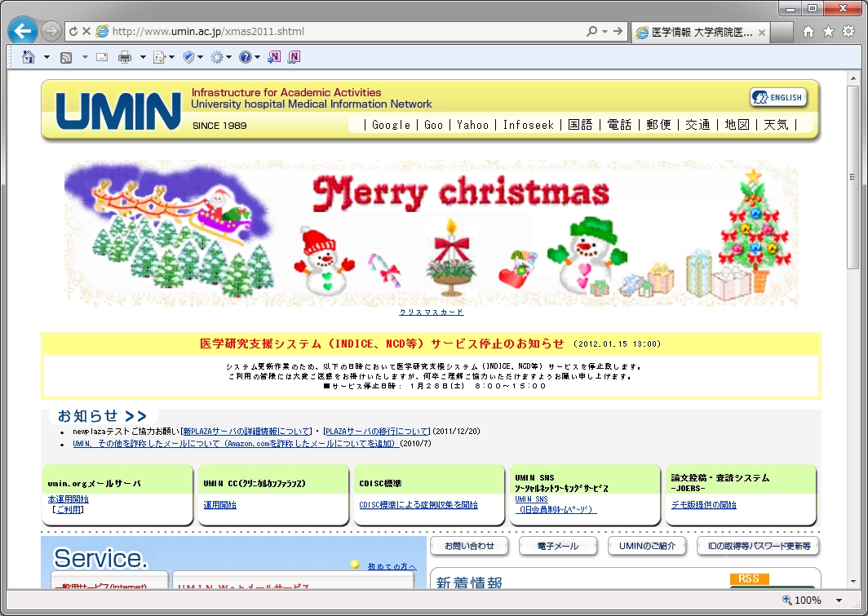Click the Read Mail envelope icon
Image resolution: width=868 pixels, height=616 pixels.
[x=102, y=57]
